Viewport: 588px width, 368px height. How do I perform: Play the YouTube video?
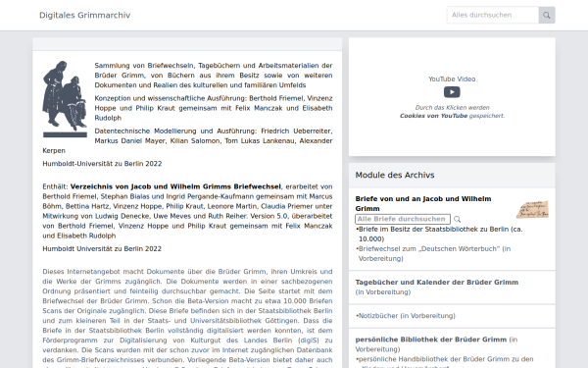452,92
